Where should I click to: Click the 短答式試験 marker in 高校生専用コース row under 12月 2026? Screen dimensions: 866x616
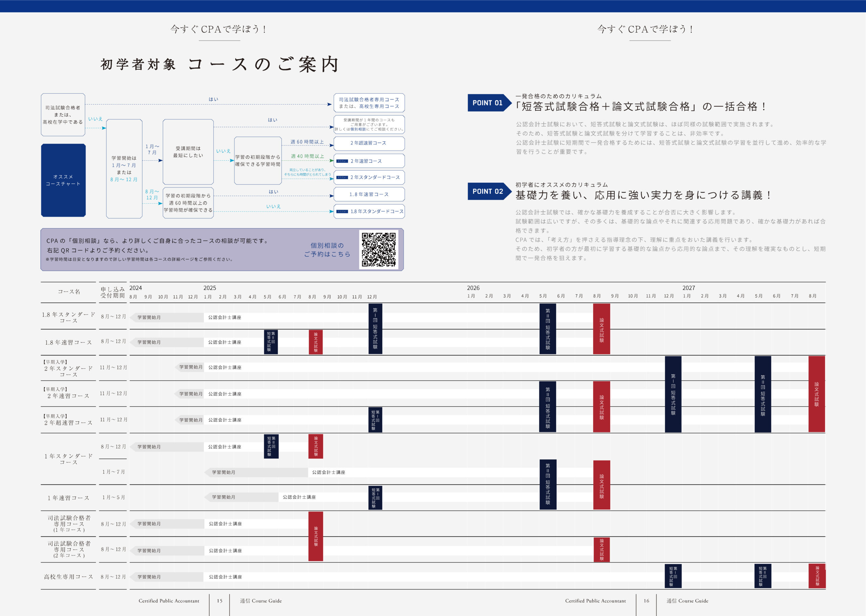[x=673, y=576]
